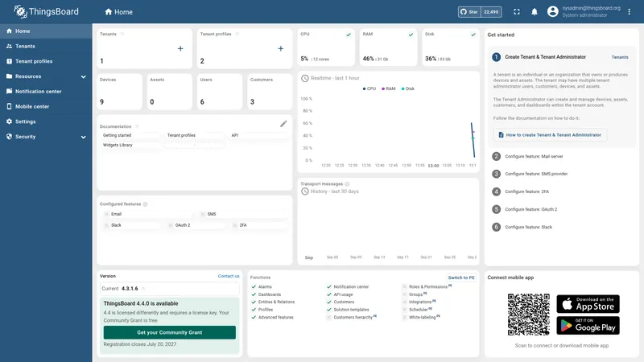Click the user account avatar icon
The height and width of the screenshot is (362, 644).
point(552,11)
